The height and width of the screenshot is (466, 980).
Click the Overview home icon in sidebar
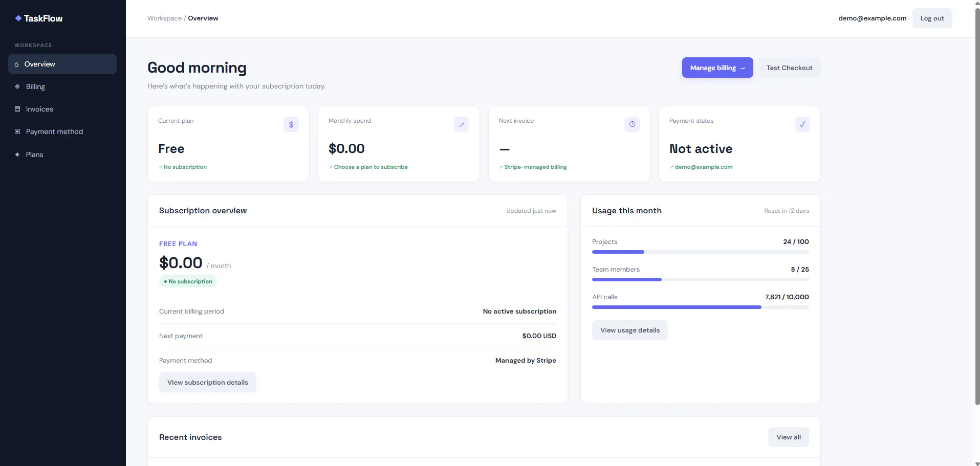coord(17,64)
